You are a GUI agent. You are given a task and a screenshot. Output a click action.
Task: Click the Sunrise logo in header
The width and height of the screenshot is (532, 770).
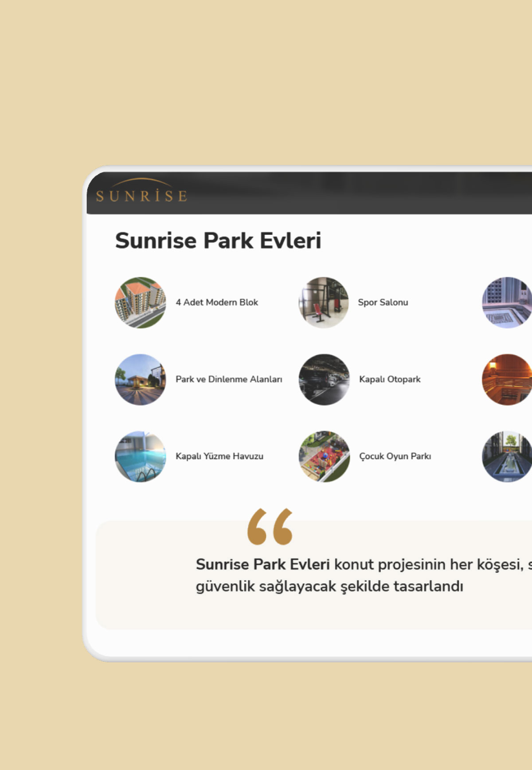pos(141,191)
